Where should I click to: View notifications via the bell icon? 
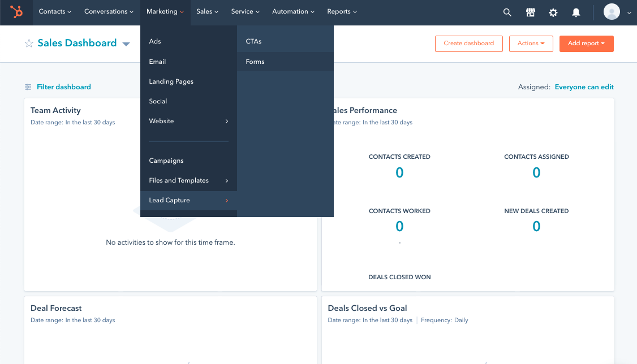point(575,12)
